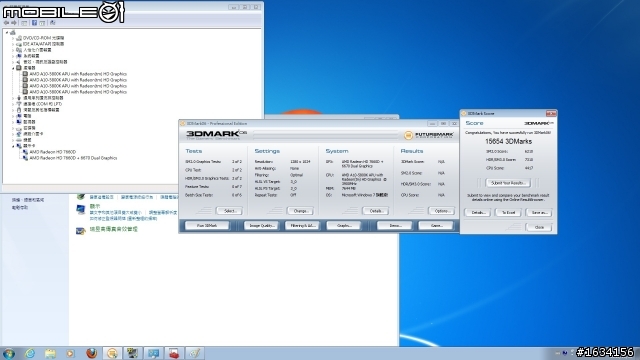
Task: Expand the Ports (COM & LPT) category
Action: coord(13,104)
